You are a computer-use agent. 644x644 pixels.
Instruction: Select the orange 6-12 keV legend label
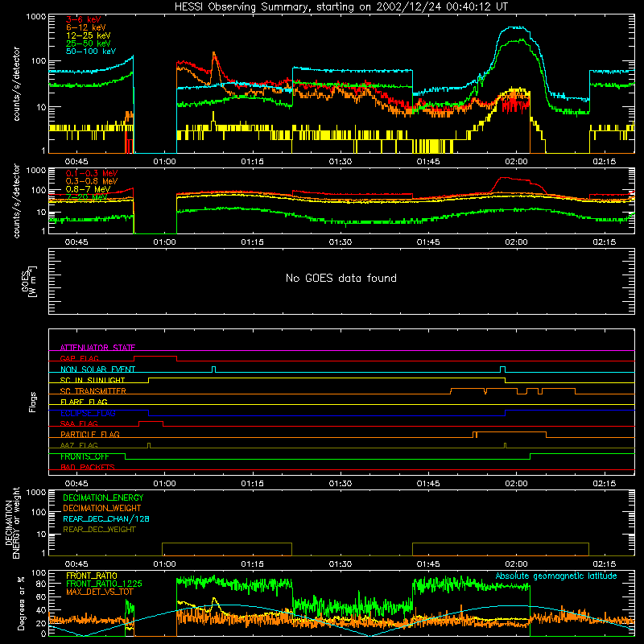click(x=86, y=27)
